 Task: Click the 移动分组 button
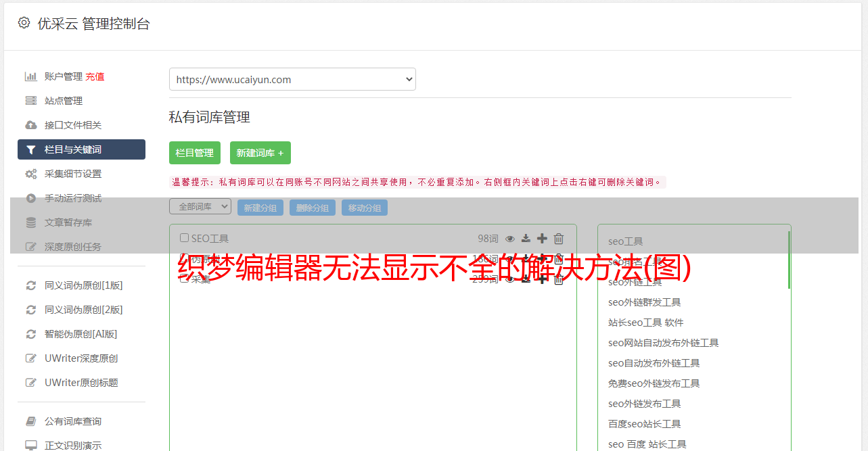365,208
